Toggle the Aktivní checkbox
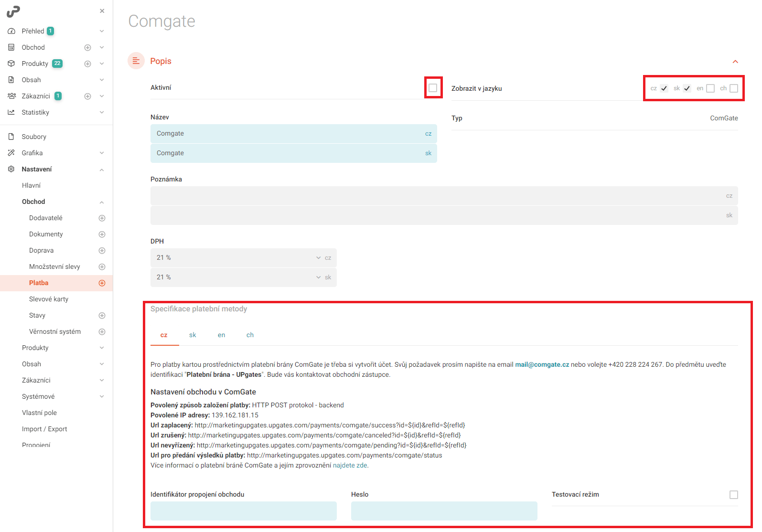This screenshot has height=532, width=762. pyautogui.click(x=433, y=88)
